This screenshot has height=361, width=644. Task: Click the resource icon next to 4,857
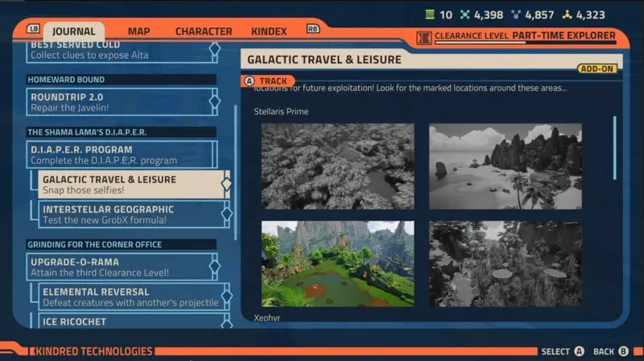point(516,15)
